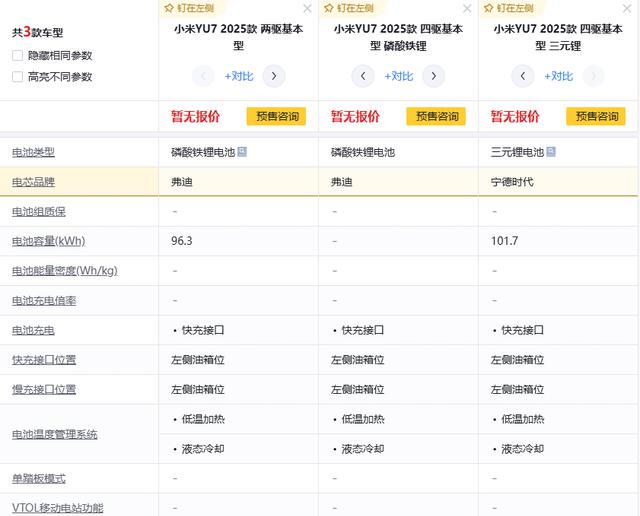Open the 单踏板模式 parameter link
The width and height of the screenshot is (640, 516).
(x=39, y=478)
